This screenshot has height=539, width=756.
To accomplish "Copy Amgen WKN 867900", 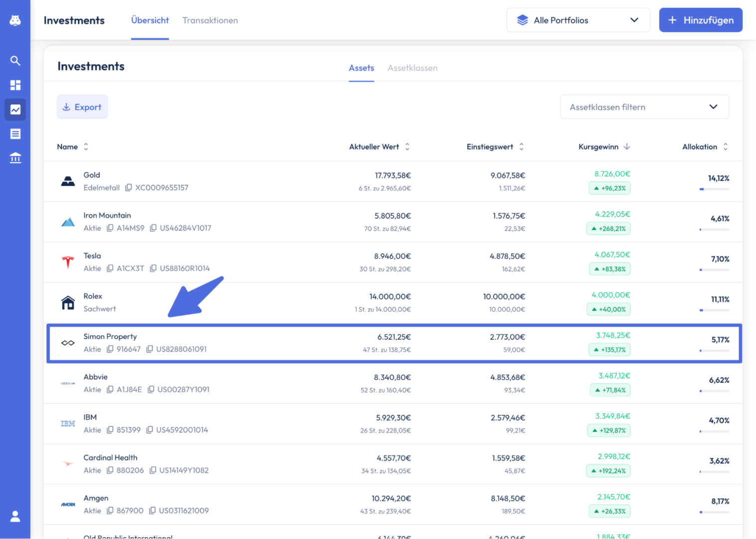I will click(x=110, y=511).
